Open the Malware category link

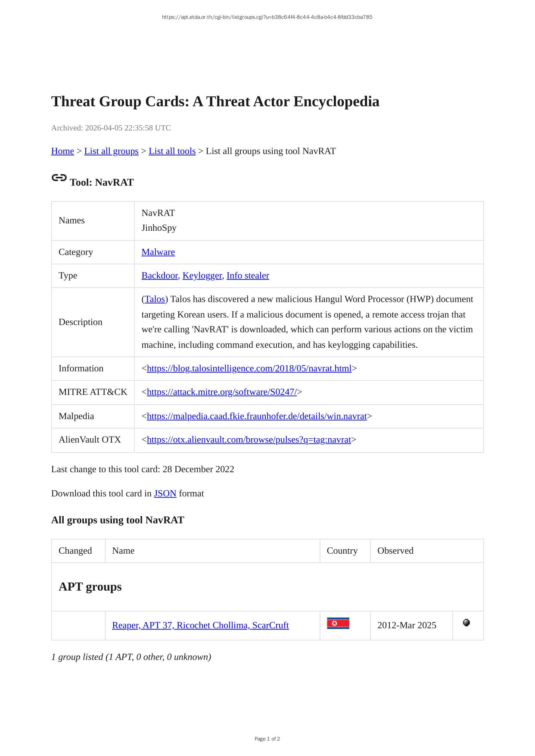(x=158, y=252)
